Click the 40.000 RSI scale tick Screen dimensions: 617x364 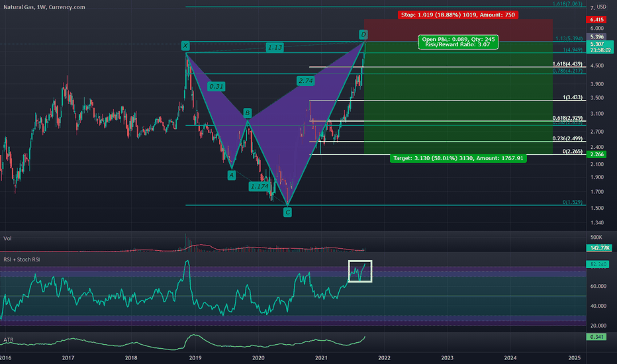(x=598, y=306)
